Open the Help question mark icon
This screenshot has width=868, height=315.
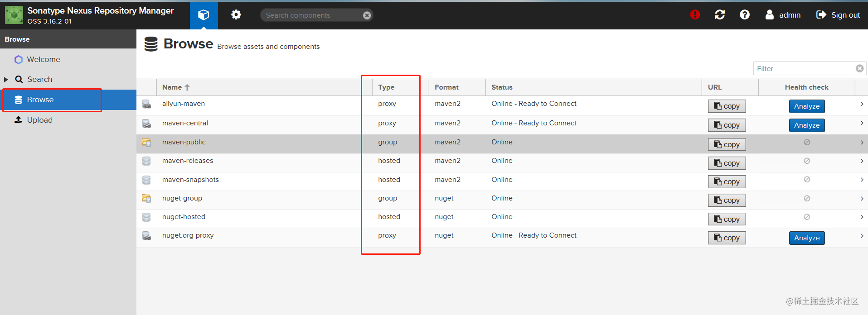point(745,15)
